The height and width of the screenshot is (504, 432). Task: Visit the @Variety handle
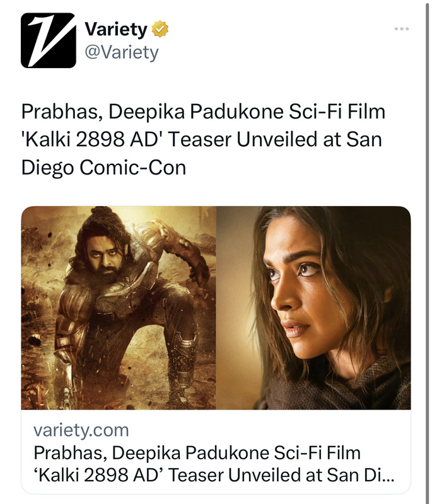122,52
